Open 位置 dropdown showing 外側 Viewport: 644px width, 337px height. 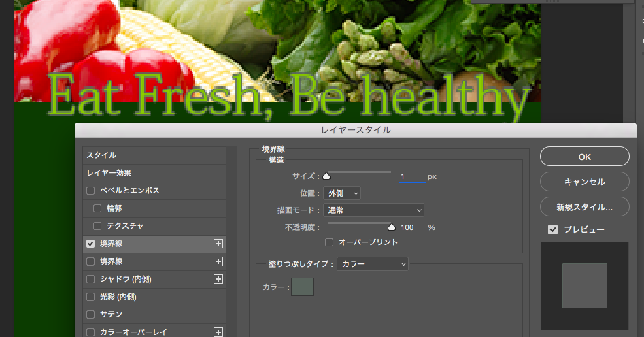click(342, 193)
